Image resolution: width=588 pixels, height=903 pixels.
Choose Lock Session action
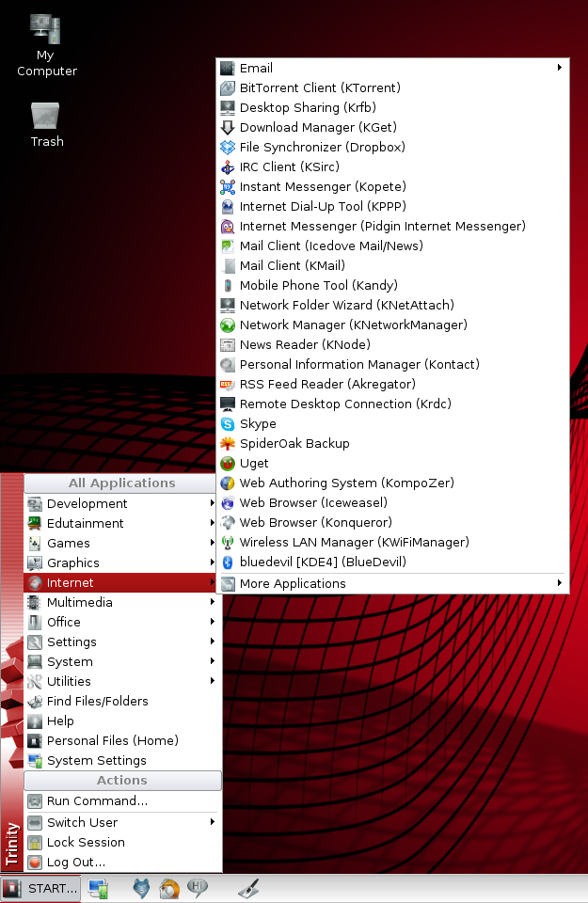[122, 842]
